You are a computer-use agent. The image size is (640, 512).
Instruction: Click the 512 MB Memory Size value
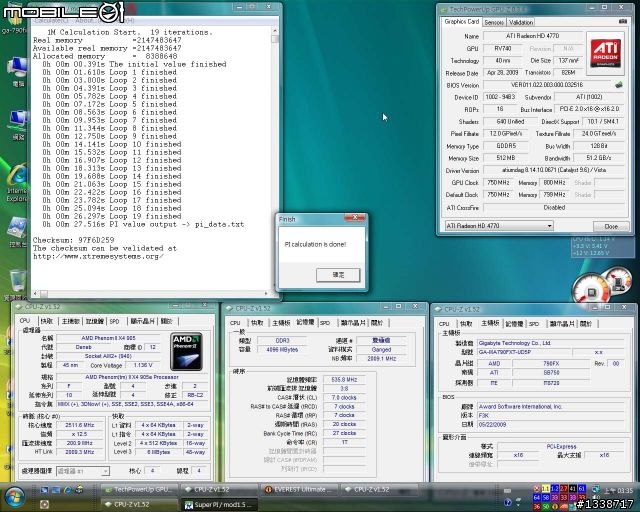[x=506, y=158]
